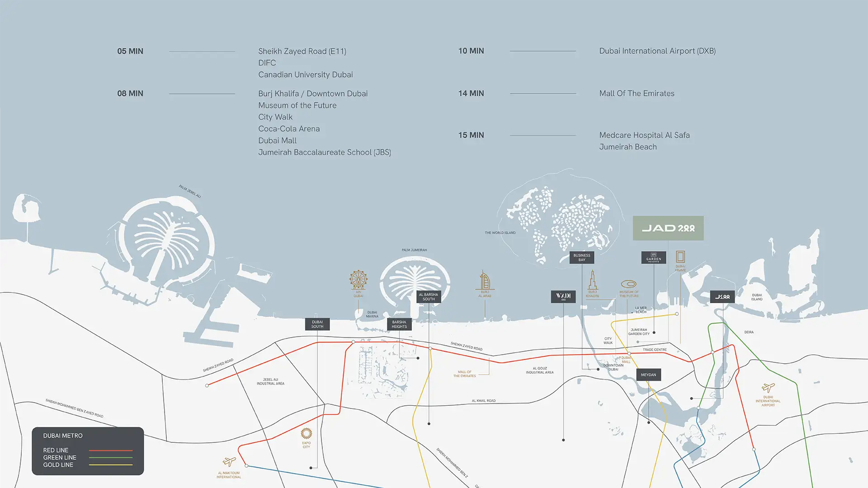Viewport: 868px width, 488px height.
Task: Click the Al Maktoum International airplane icon
Action: point(229,461)
